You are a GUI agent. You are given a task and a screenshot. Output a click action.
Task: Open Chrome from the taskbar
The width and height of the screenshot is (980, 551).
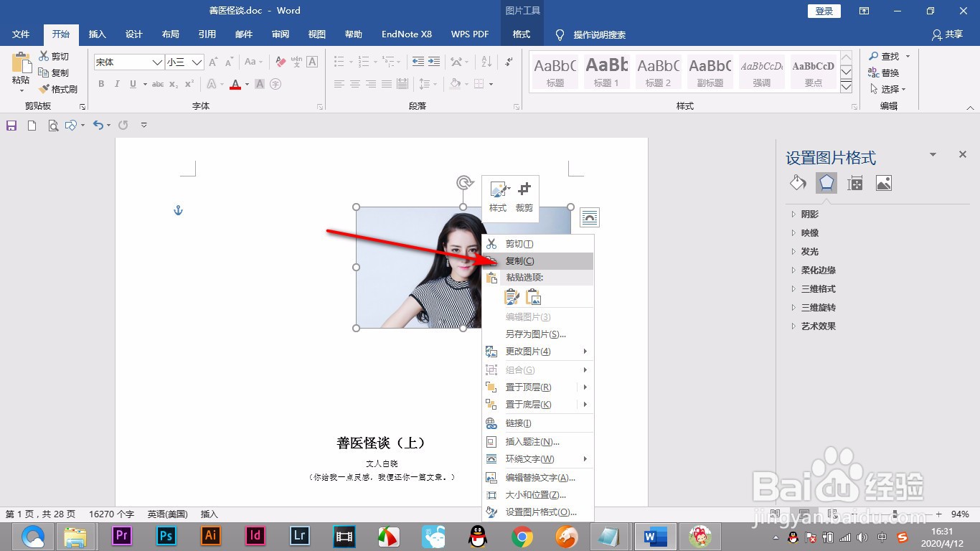click(x=522, y=535)
